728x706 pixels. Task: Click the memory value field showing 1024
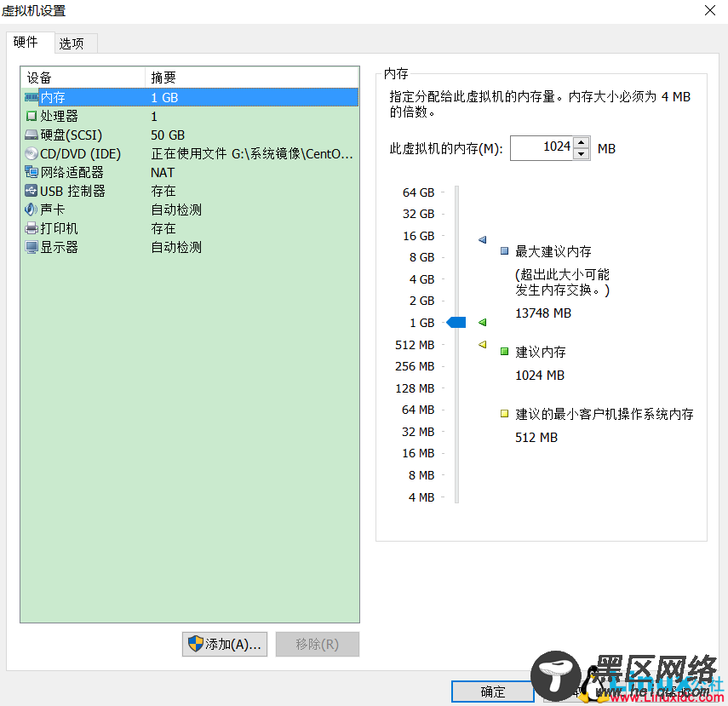542,148
